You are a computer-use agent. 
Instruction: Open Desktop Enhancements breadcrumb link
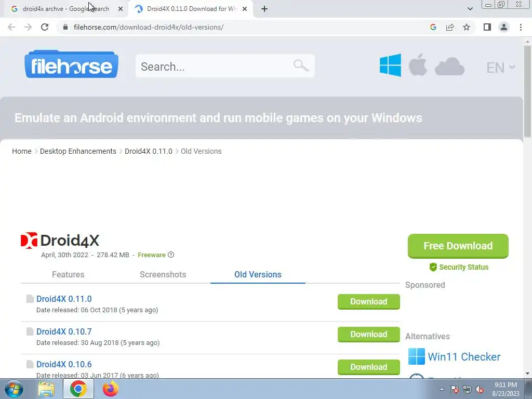pyautogui.click(x=78, y=151)
